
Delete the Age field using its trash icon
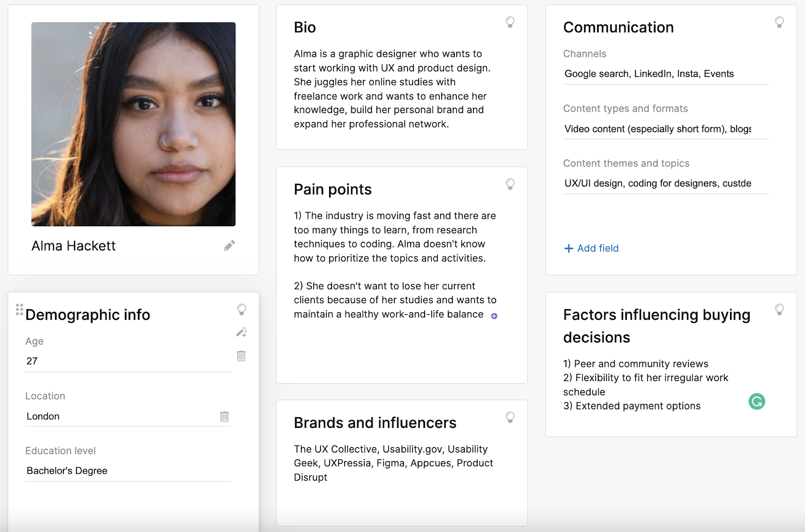[x=241, y=356]
